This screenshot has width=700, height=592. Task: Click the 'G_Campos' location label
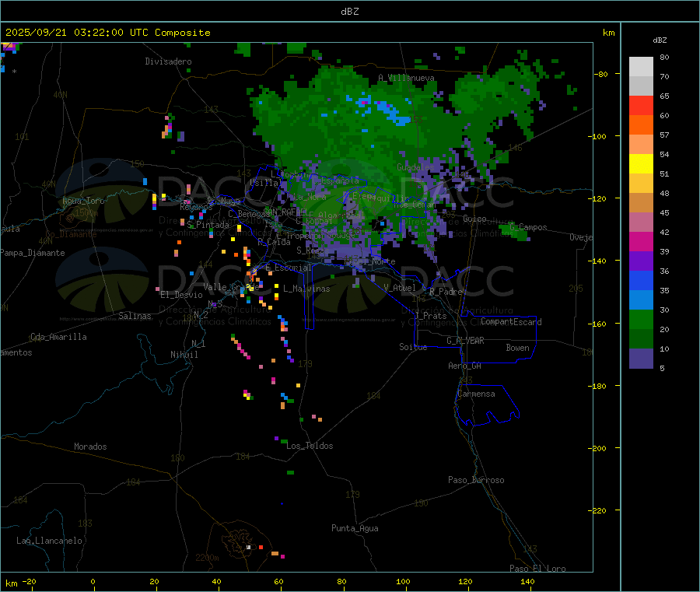click(x=528, y=227)
